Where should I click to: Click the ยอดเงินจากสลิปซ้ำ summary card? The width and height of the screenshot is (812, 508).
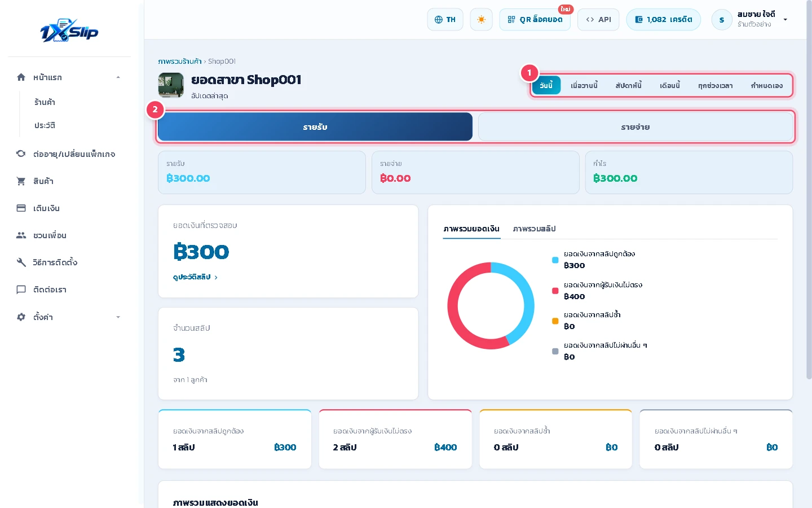click(x=555, y=439)
